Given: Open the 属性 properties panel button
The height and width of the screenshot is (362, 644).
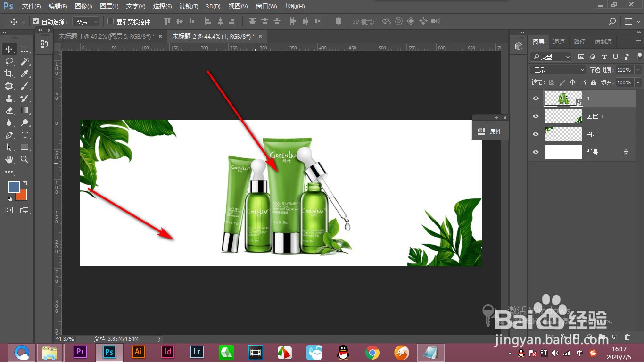Looking at the screenshot, I should 490,132.
